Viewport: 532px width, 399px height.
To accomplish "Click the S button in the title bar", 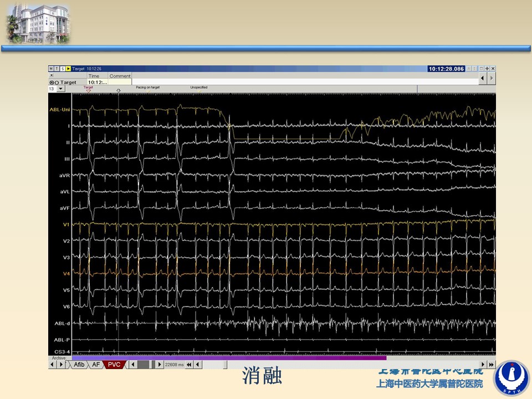I will (63, 69).
